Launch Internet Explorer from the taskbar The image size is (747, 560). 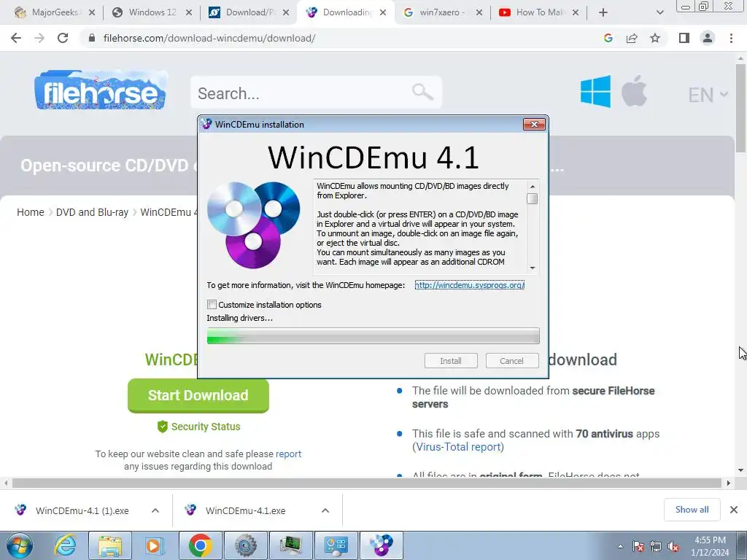point(65,545)
